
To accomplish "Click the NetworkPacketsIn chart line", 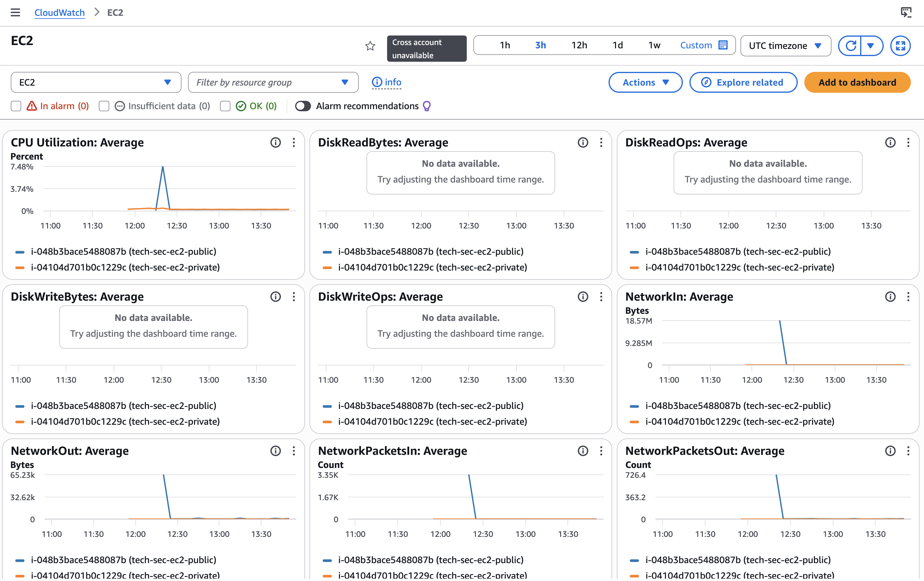I will (472, 496).
